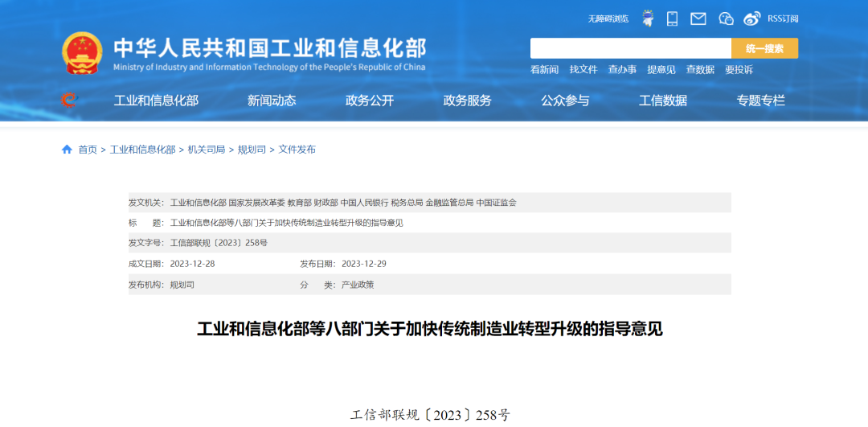Click the national emblem logo
Image resolution: width=868 pixels, height=427 pixels.
(x=81, y=53)
